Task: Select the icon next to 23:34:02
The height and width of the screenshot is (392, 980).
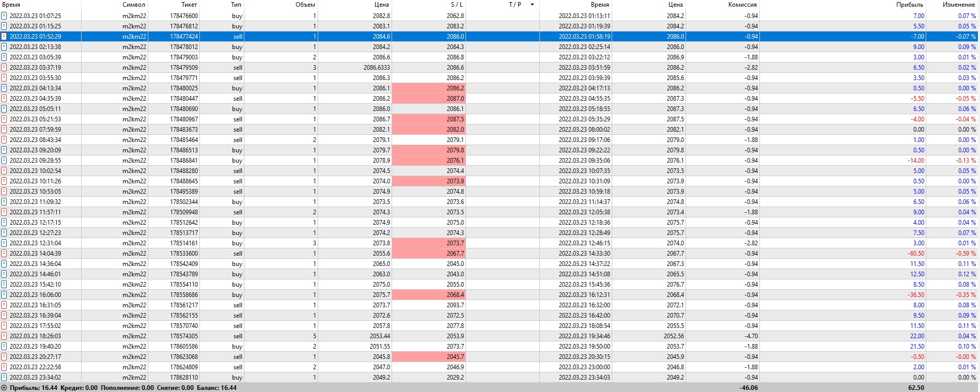Action: pyautogui.click(x=4, y=378)
